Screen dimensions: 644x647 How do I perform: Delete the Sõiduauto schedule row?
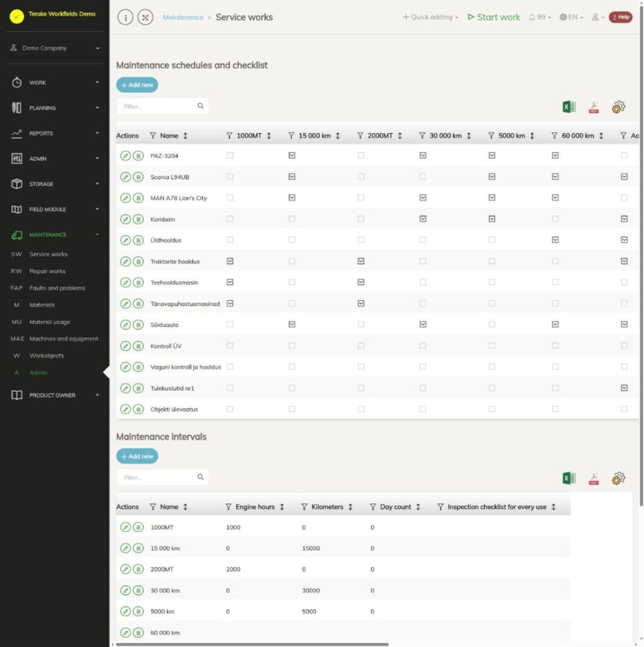[138, 325]
